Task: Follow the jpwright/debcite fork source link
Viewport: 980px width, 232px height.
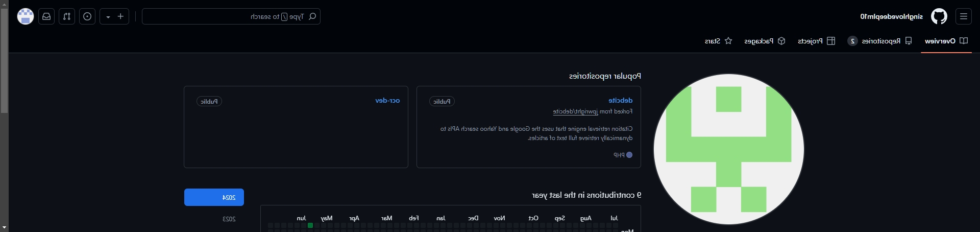Action: pyautogui.click(x=575, y=111)
